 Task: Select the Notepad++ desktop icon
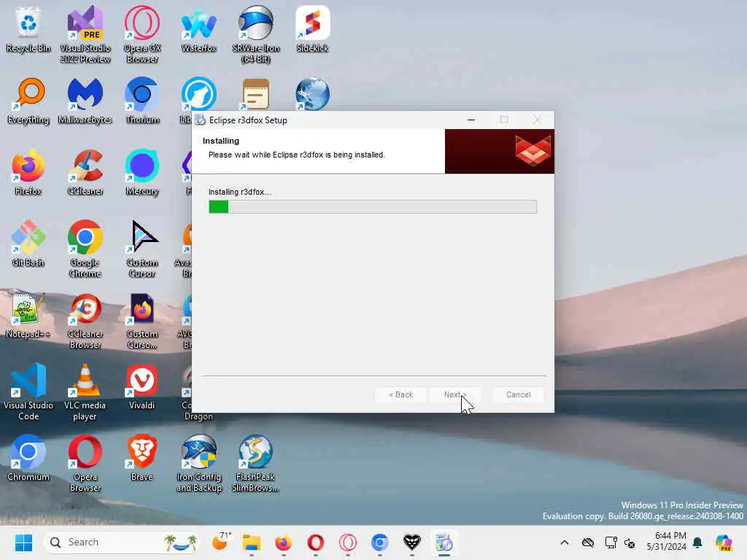coord(28,316)
